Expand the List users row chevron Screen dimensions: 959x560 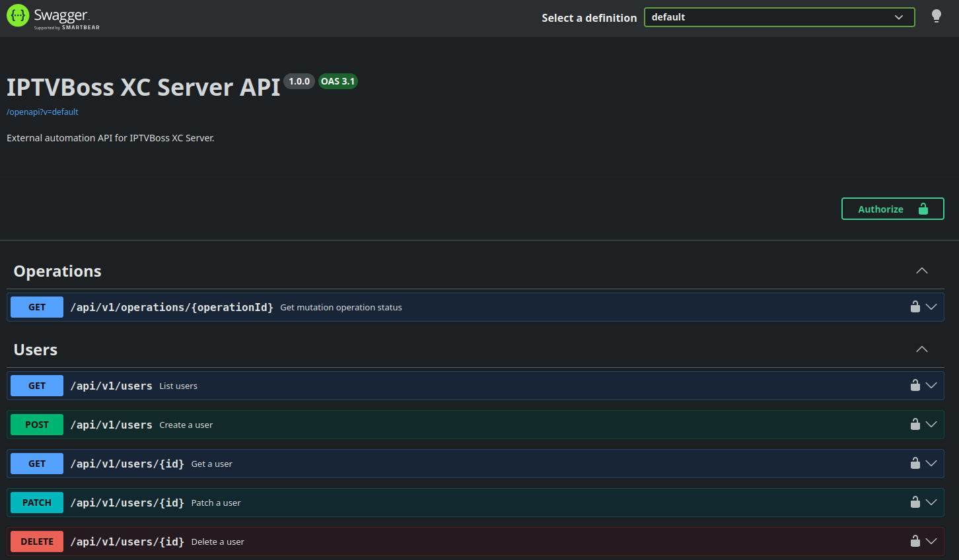(931, 385)
